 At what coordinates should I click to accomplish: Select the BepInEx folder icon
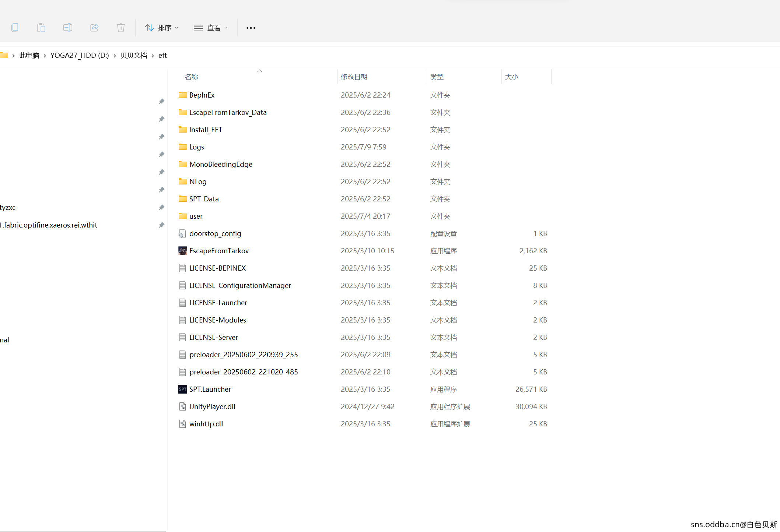pos(183,95)
